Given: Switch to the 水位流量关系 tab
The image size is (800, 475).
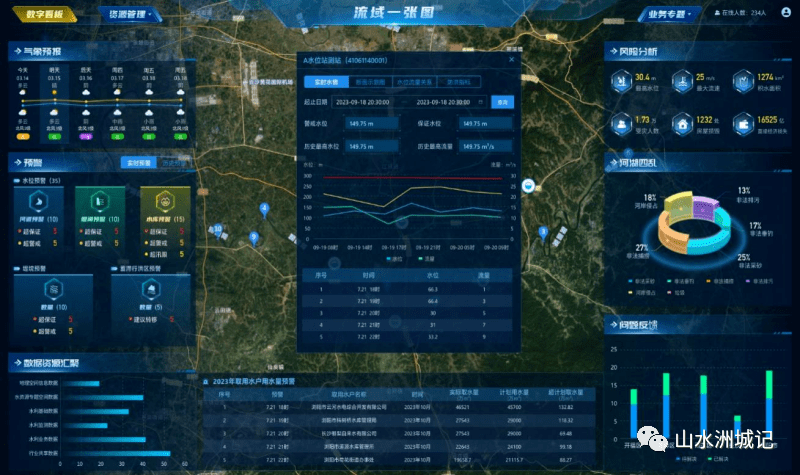Looking at the screenshot, I should (x=414, y=82).
